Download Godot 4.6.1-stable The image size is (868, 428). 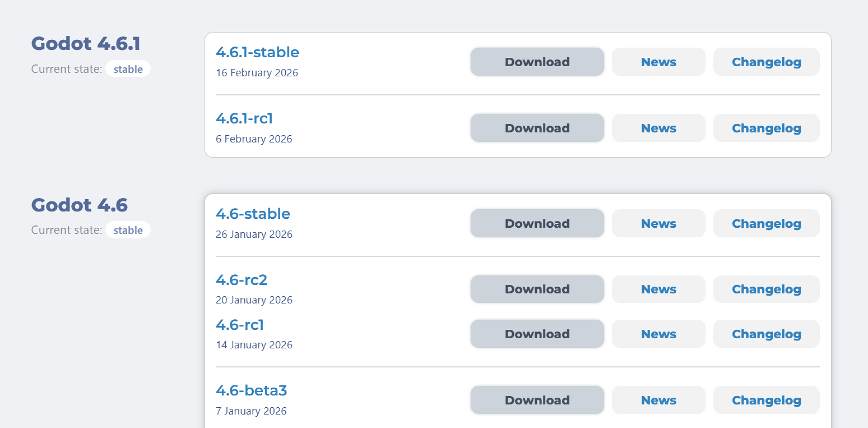537,62
